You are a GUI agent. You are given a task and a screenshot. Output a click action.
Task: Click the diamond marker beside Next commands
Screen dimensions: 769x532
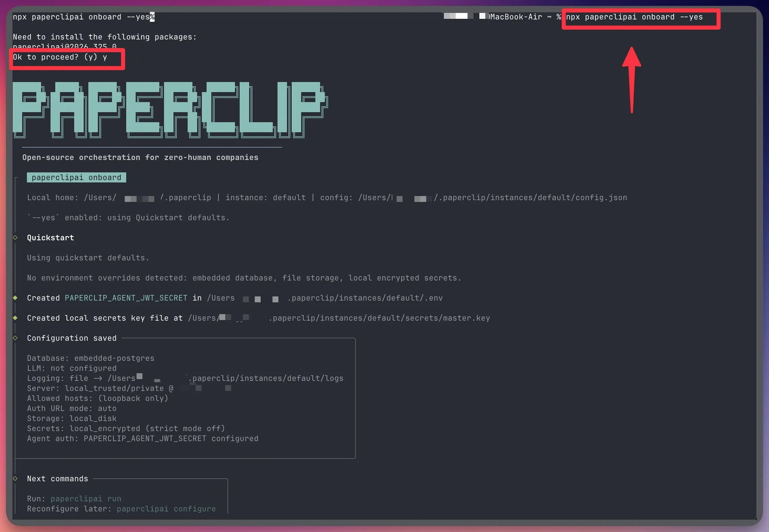click(15, 478)
